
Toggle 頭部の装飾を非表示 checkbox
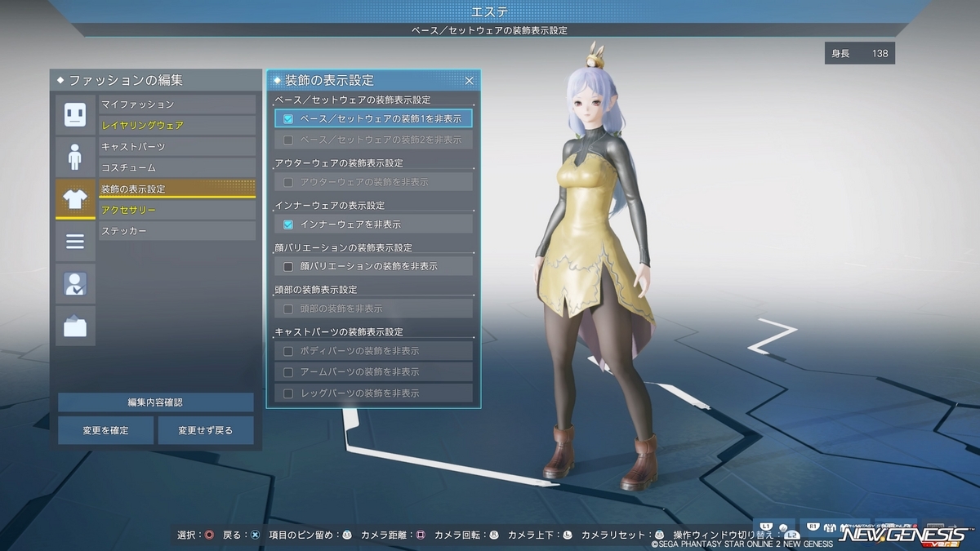click(x=288, y=309)
